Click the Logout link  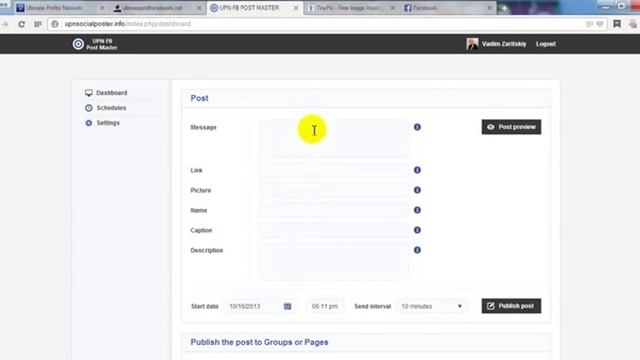pos(546,44)
